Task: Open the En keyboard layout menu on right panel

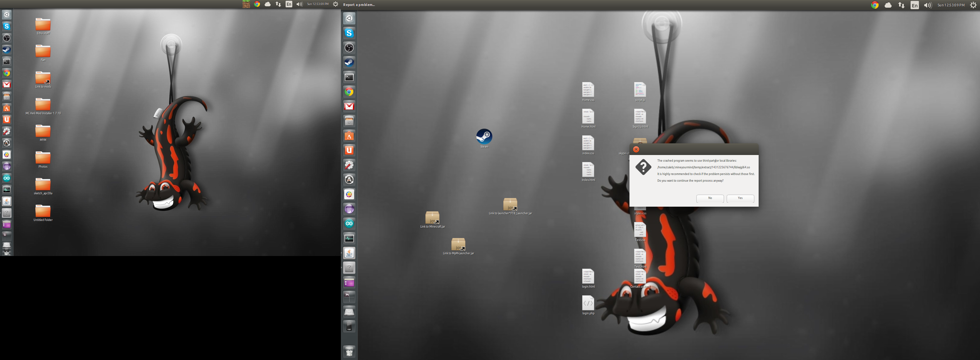Action: [914, 5]
